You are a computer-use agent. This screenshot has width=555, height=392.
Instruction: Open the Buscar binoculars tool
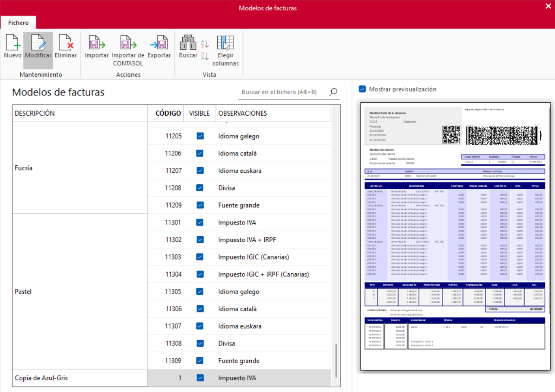point(188,47)
